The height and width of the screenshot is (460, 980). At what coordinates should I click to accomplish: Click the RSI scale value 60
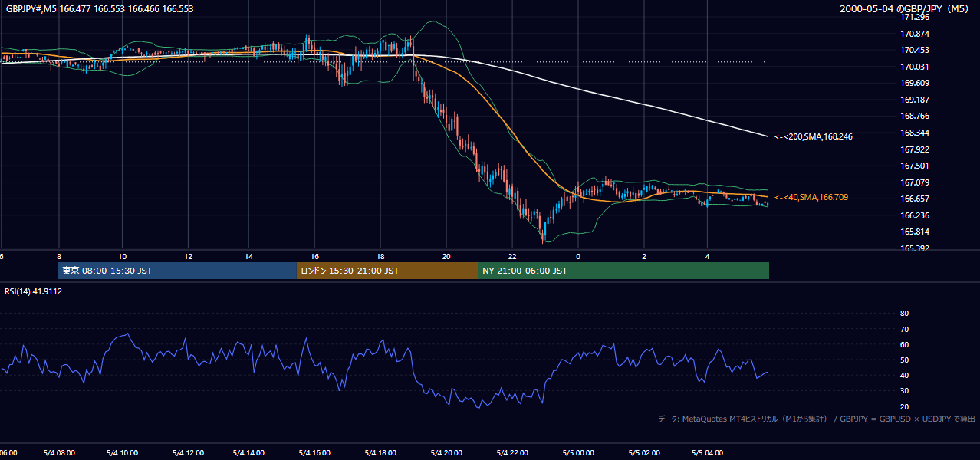[904, 344]
